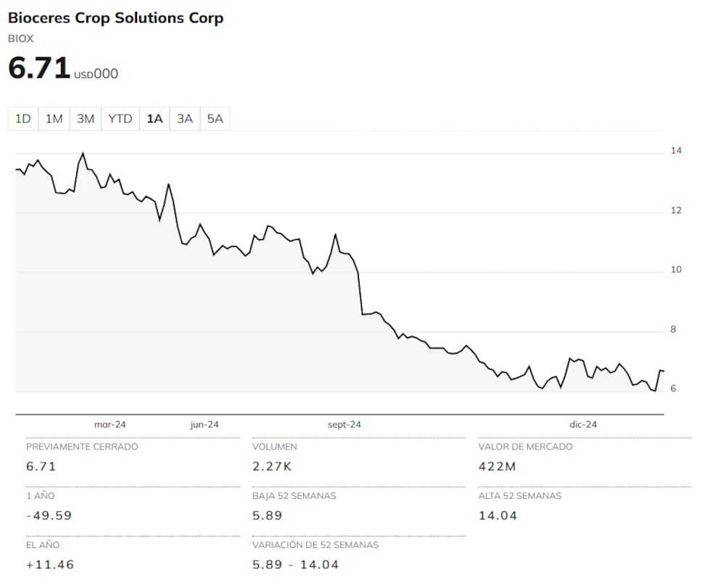Click the Variación de 52 Semanas range
This screenshot has height=588, width=725.
coord(295,564)
